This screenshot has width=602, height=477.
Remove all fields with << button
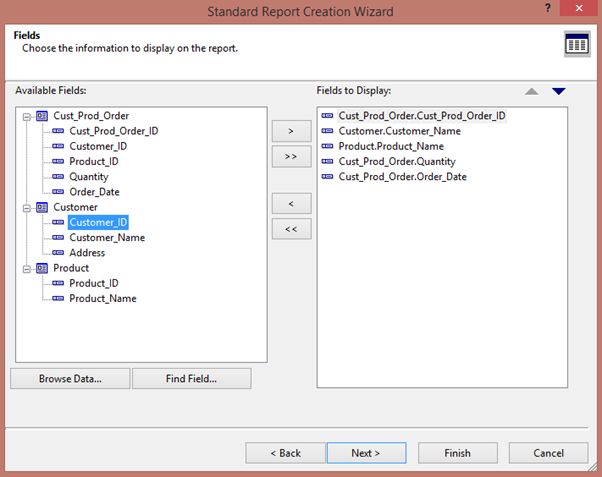(x=291, y=229)
